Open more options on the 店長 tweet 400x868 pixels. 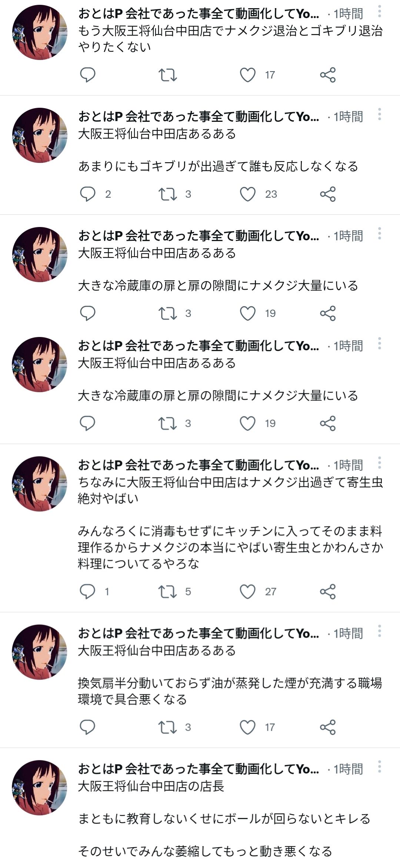[379, 767]
